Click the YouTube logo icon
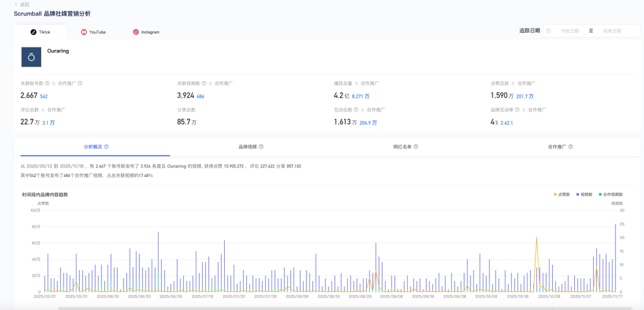The height and width of the screenshot is (310, 644). [x=84, y=32]
